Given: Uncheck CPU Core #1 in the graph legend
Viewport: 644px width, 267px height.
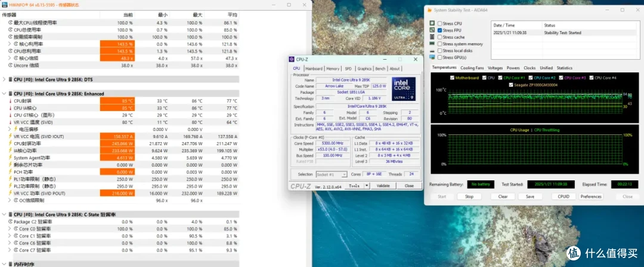Looking at the screenshot, I should pyautogui.click(x=500, y=77).
